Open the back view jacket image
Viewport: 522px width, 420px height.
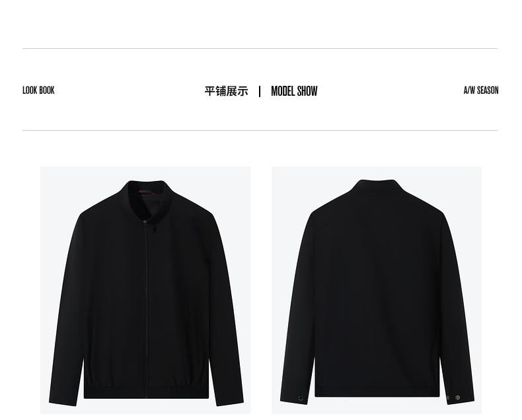pyautogui.click(x=377, y=290)
